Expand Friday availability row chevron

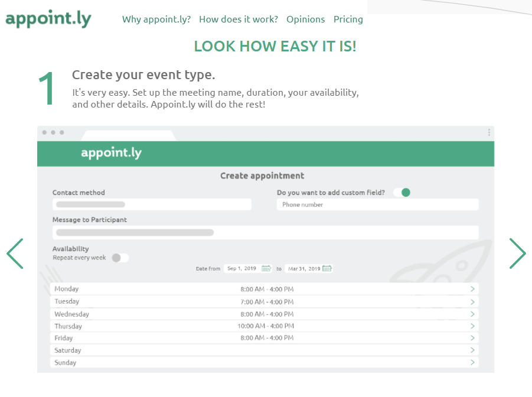pyautogui.click(x=472, y=338)
